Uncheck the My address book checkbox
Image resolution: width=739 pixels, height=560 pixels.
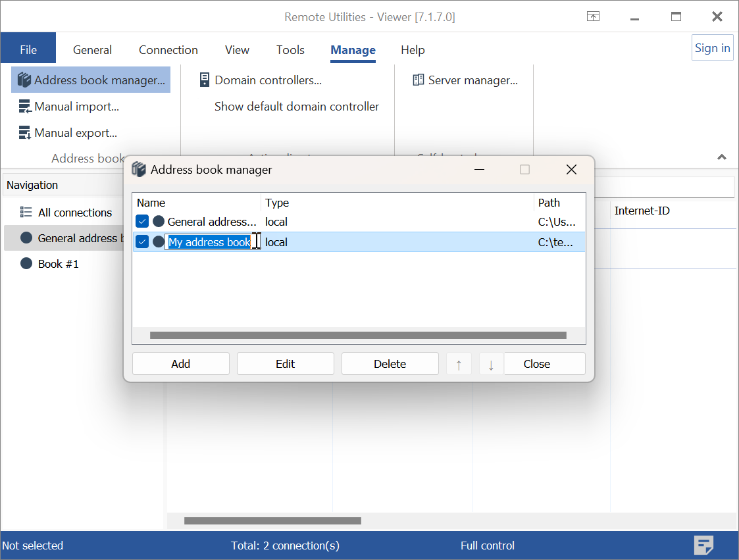pos(142,242)
